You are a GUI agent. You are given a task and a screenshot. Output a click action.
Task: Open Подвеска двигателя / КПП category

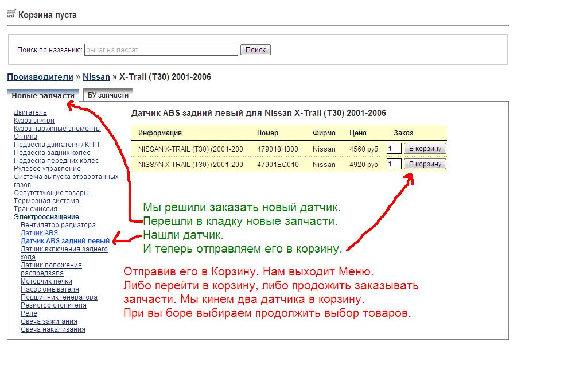coord(56,144)
